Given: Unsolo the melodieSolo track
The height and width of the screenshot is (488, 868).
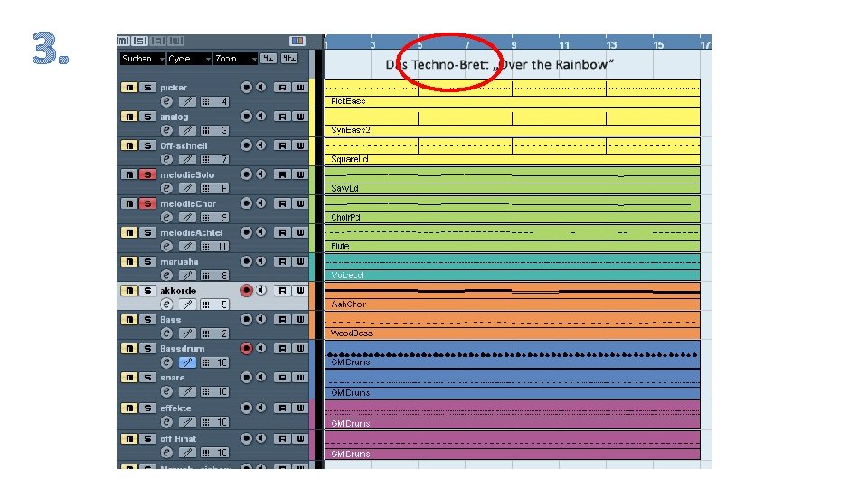Looking at the screenshot, I should 147,174.
